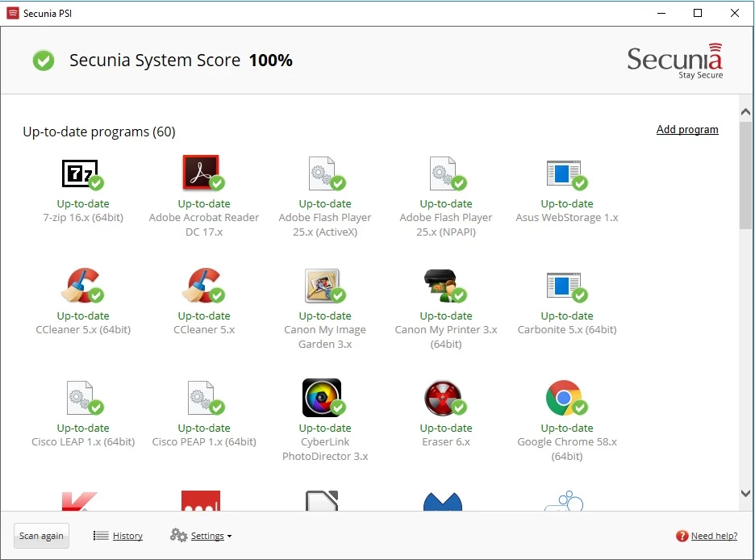Click the 'CyberLink PhotoDirector 3.x' label
The image size is (755, 560).
click(325, 449)
